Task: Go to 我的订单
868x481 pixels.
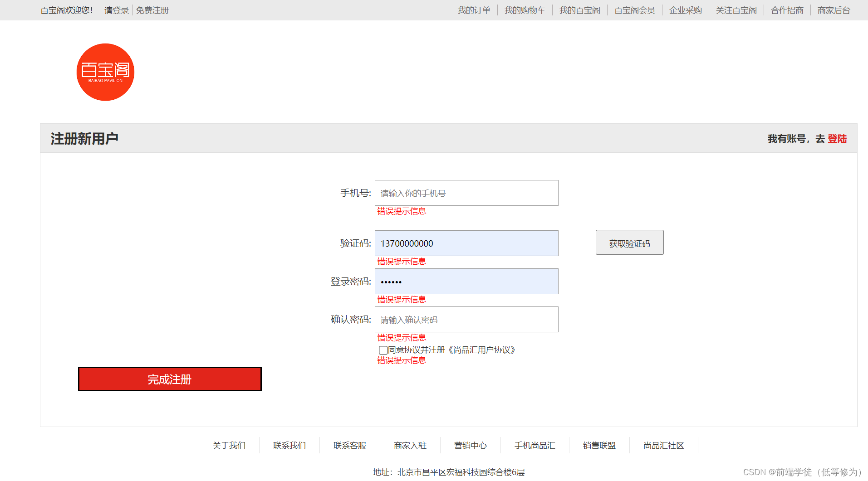Action: [474, 10]
